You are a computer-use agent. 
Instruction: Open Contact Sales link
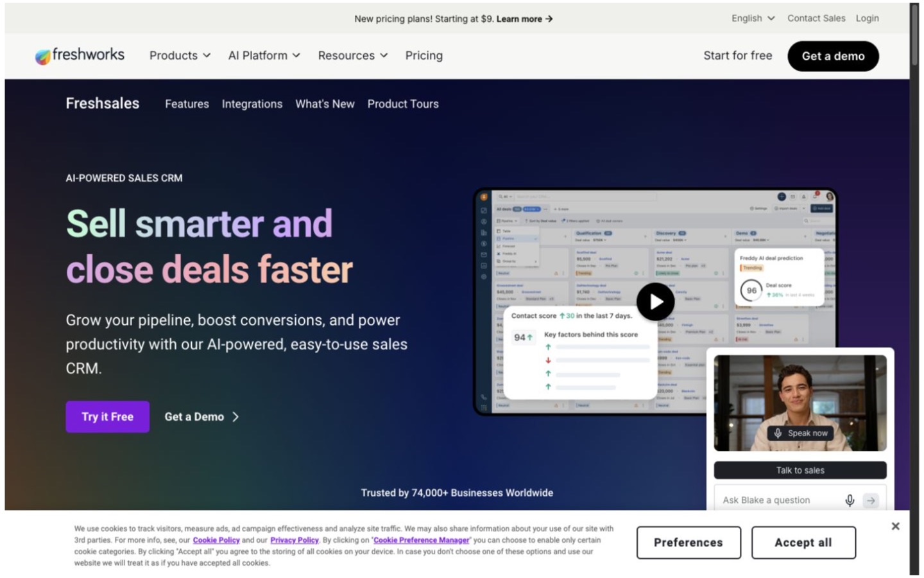pyautogui.click(x=816, y=19)
